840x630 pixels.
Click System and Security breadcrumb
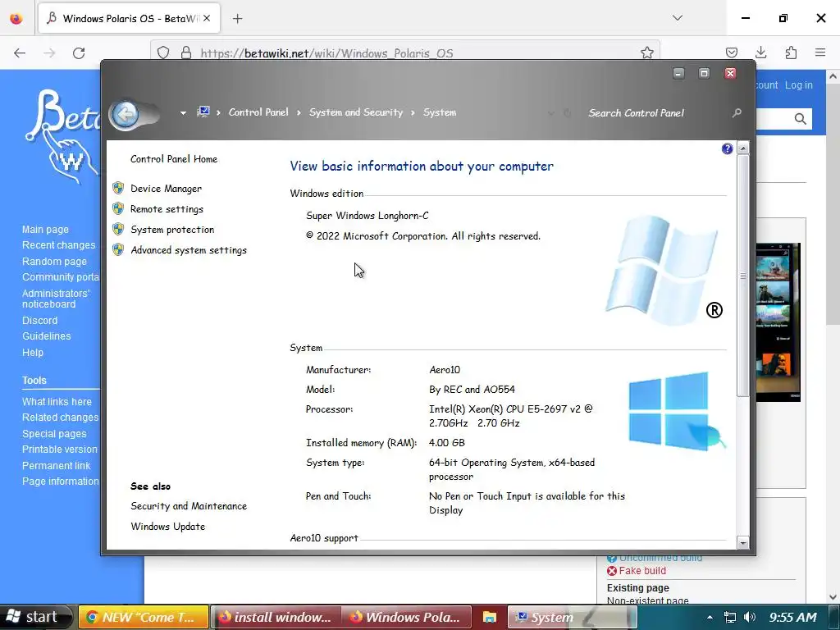tap(356, 112)
